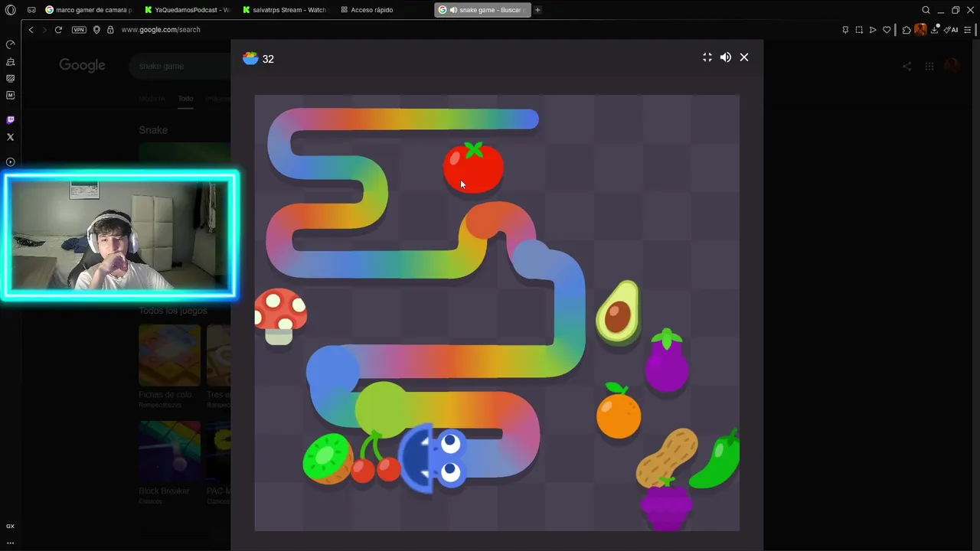Screen dimensions: 980x551
Task: Open the Google account avatar
Action: pos(952,67)
